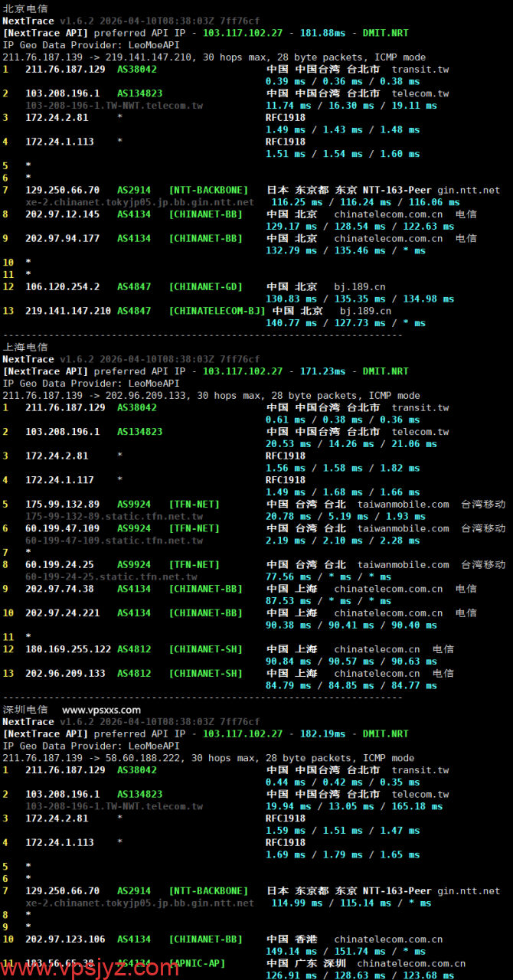The width and height of the screenshot is (513, 980).
Task: Click hop IP address 106.120.254.2
Action: [x=62, y=287]
